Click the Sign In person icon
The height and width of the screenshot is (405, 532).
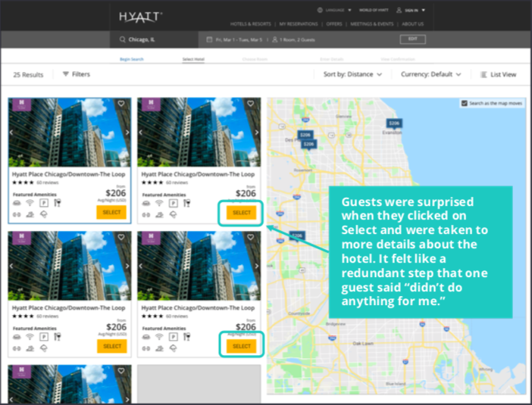point(399,10)
